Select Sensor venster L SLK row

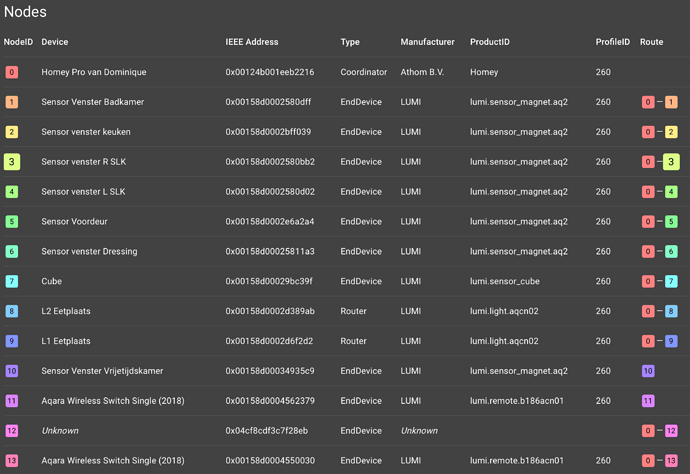click(x=345, y=192)
